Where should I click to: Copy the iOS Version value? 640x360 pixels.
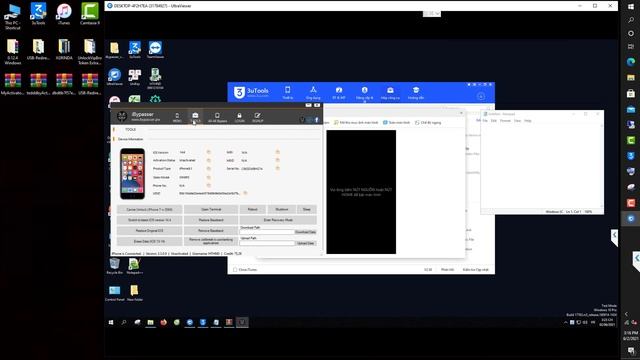tap(209, 152)
